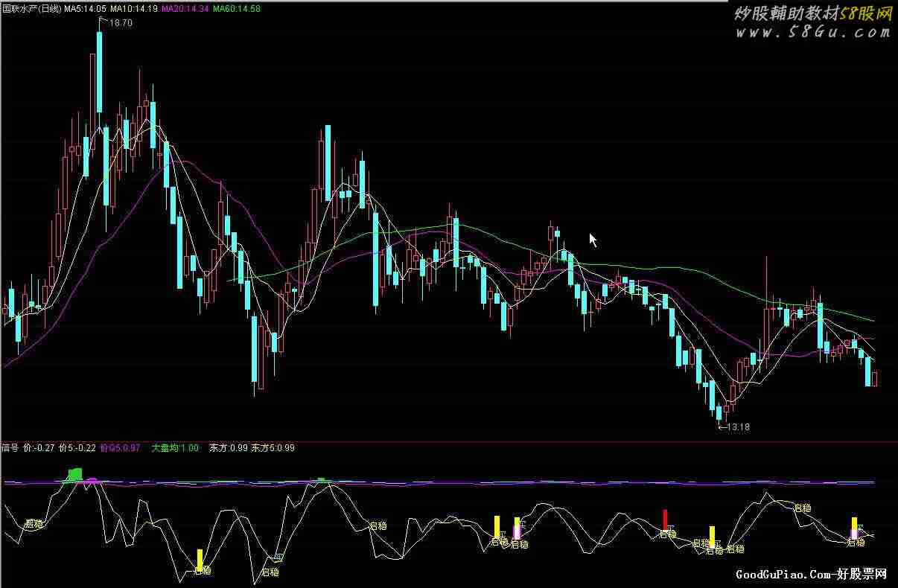This screenshot has width=898, height=588.
Task: Click the 18.70 high price marker
Action: click(x=120, y=23)
